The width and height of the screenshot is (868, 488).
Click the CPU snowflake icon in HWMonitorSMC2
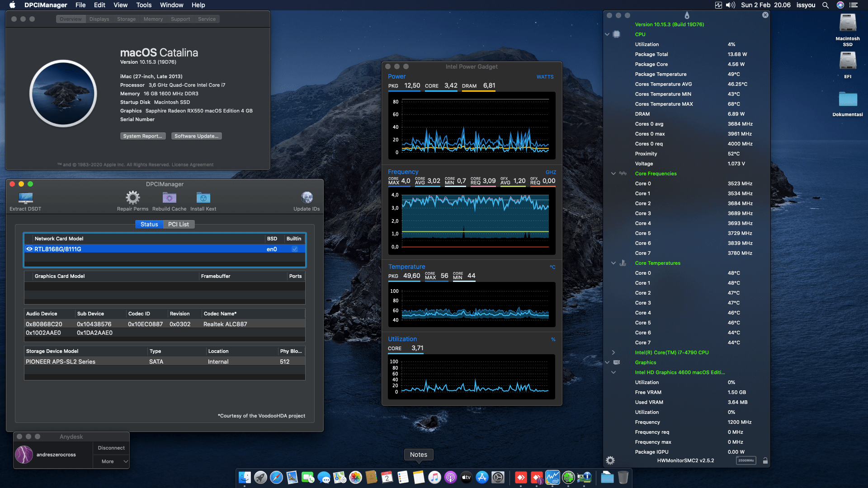pyautogui.click(x=616, y=34)
